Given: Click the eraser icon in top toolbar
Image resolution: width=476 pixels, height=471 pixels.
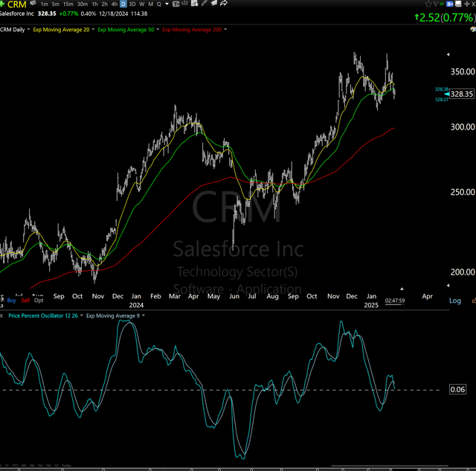Looking at the screenshot, I should click(x=213, y=3).
